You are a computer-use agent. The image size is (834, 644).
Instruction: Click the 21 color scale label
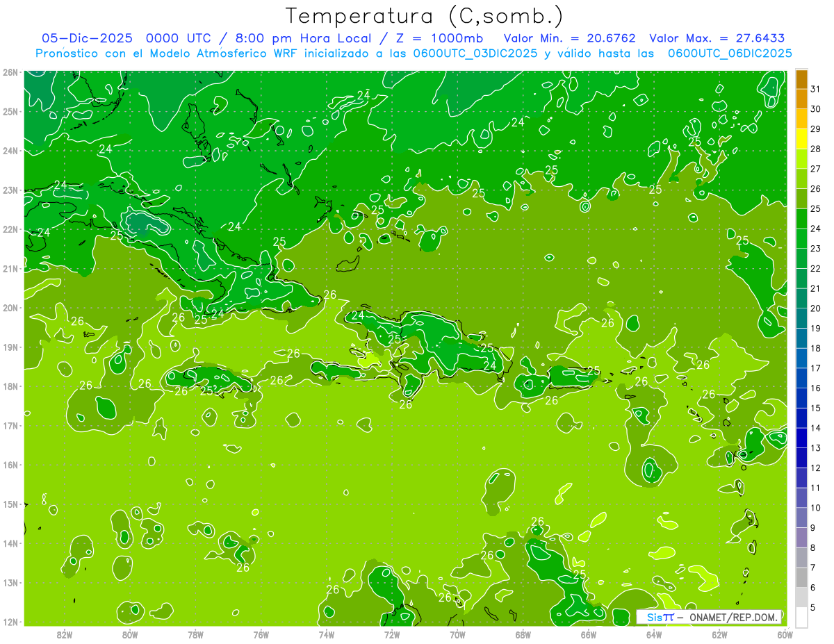(x=815, y=288)
